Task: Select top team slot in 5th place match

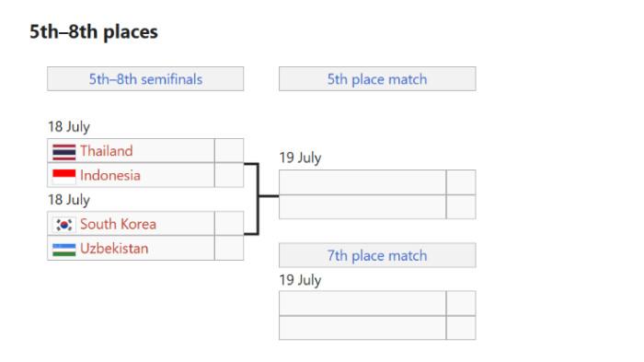Action: [362, 181]
